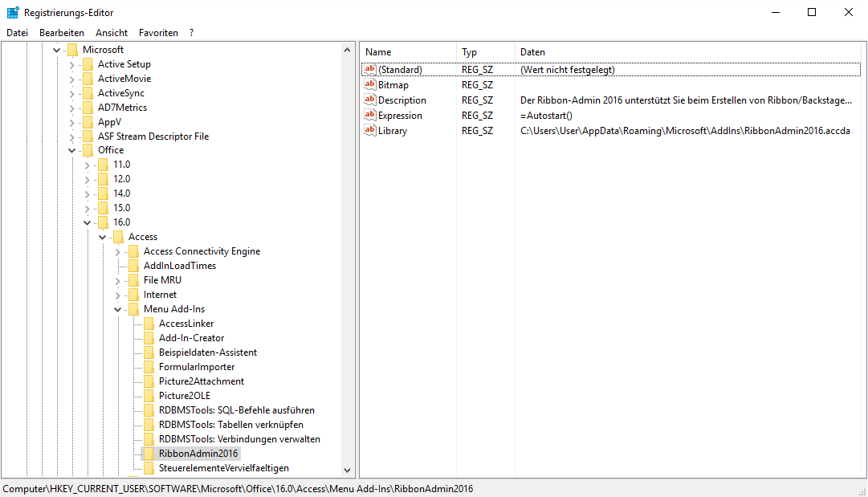The image size is (868, 497).
Task: Expand the ActiveMovie key
Action: tap(72, 79)
